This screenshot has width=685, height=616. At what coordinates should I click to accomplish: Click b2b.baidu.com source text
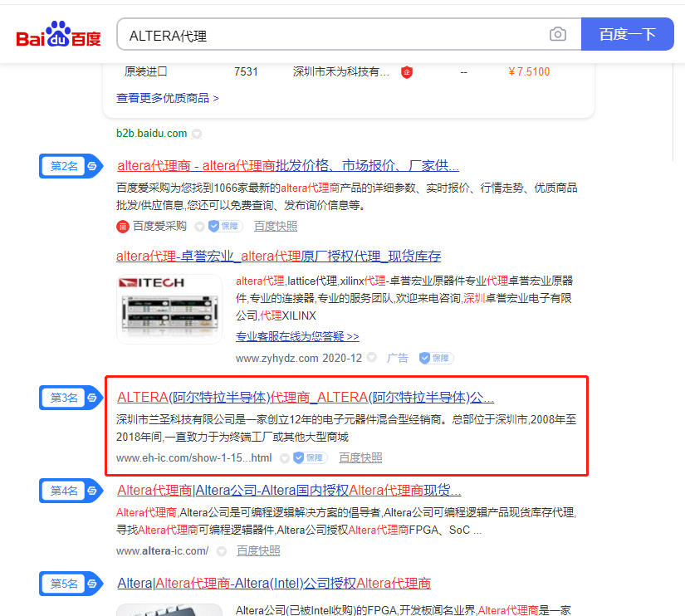pyautogui.click(x=152, y=134)
